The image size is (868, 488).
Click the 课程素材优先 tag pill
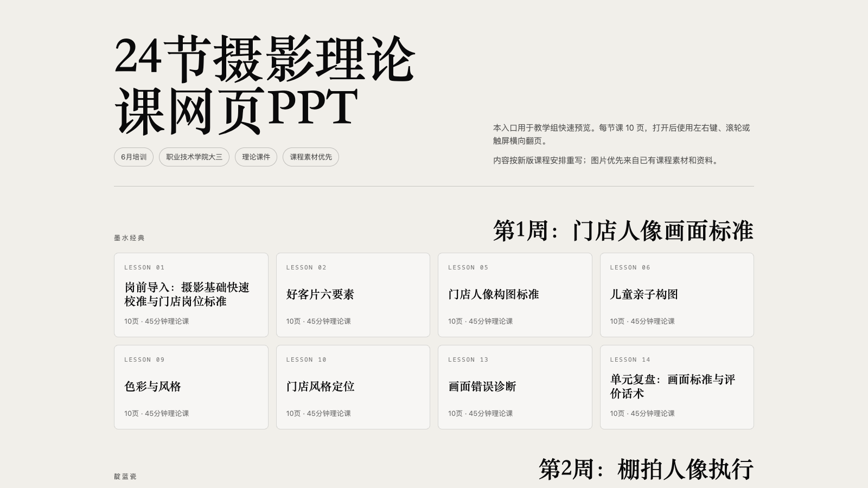pos(311,157)
